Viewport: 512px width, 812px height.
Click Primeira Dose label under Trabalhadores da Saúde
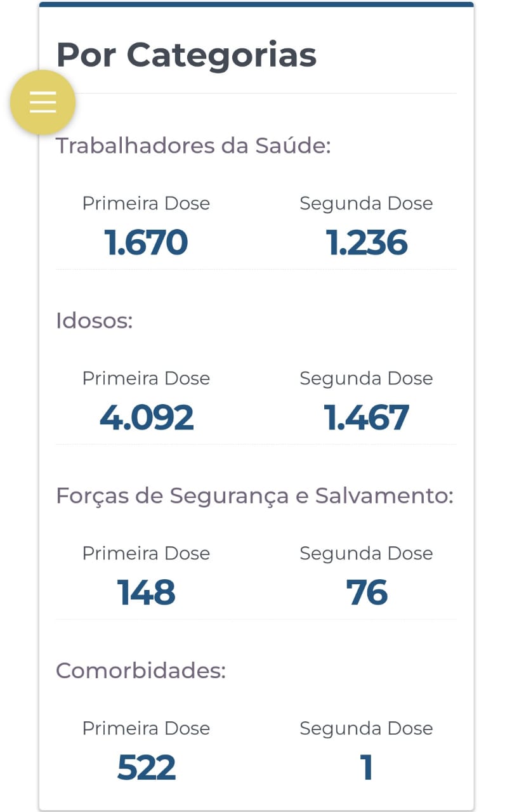tap(146, 204)
